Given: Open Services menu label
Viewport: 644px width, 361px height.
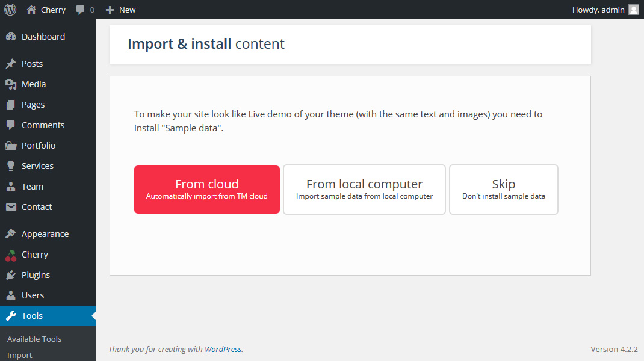Looking at the screenshot, I should 37,166.
